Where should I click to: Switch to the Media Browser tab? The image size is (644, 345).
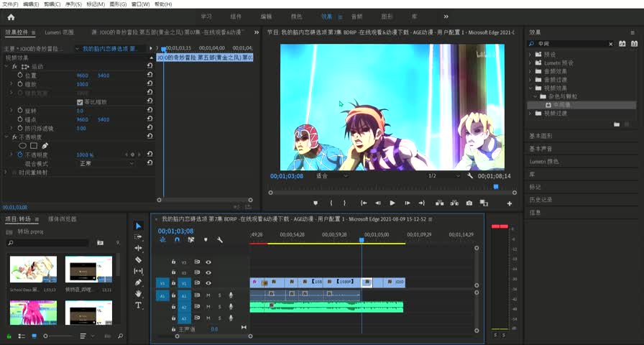[x=62, y=219]
